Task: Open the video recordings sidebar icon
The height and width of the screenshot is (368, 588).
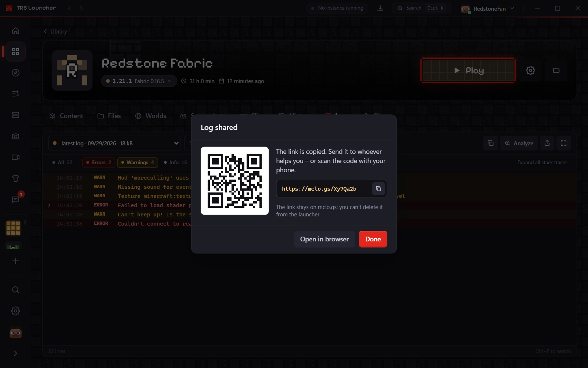Action: click(x=15, y=158)
